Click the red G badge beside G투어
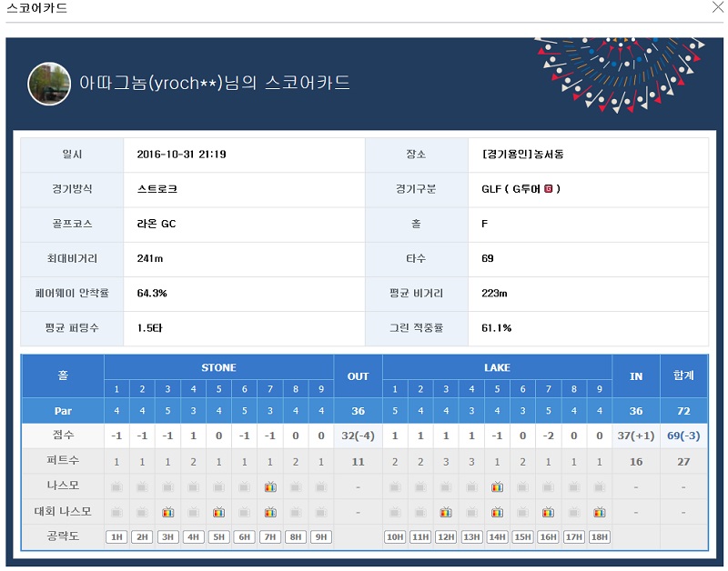 pyautogui.click(x=548, y=189)
